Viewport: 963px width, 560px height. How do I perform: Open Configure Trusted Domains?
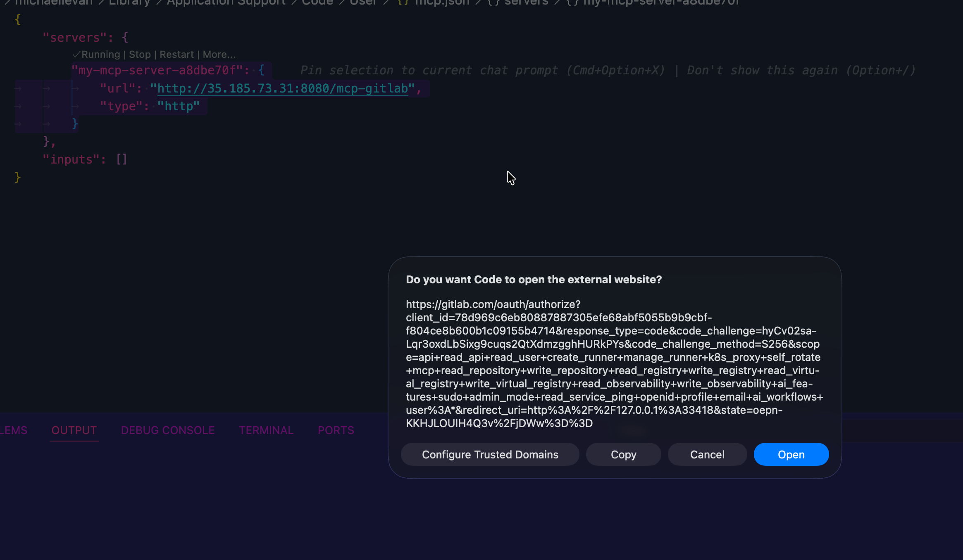coord(490,455)
